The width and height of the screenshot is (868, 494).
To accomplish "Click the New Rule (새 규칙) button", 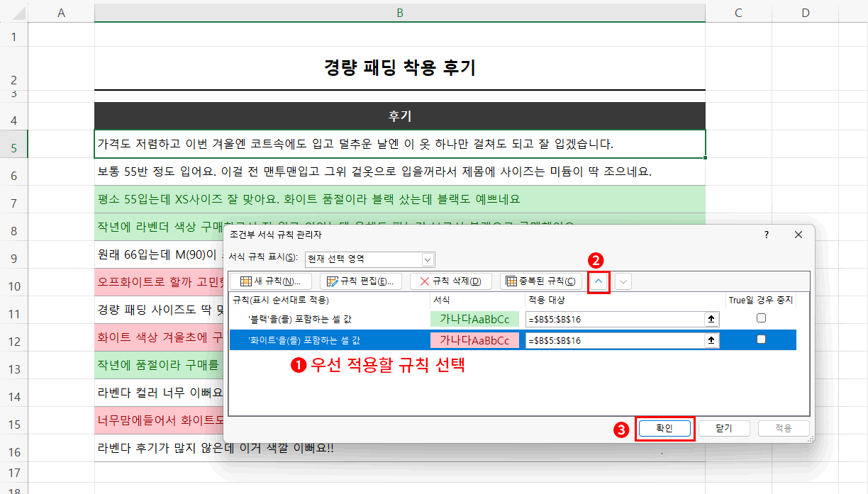I will [x=270, y=281].
